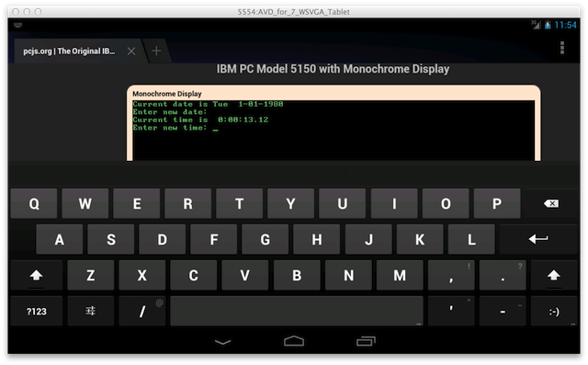This screenshot has width=588, height=365.
Task: Click inside the Monochrome Display screen
Action: pyautogui.click(x=334, y=131)
